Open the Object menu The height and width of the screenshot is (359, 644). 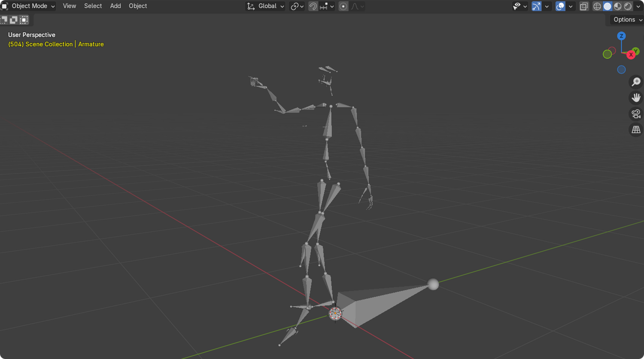138,6
